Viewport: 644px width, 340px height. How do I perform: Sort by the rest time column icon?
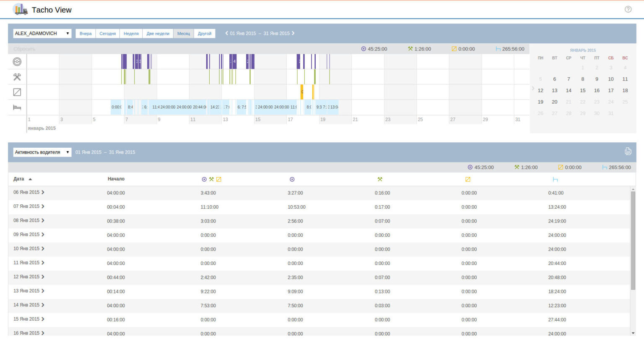(555, 179)
